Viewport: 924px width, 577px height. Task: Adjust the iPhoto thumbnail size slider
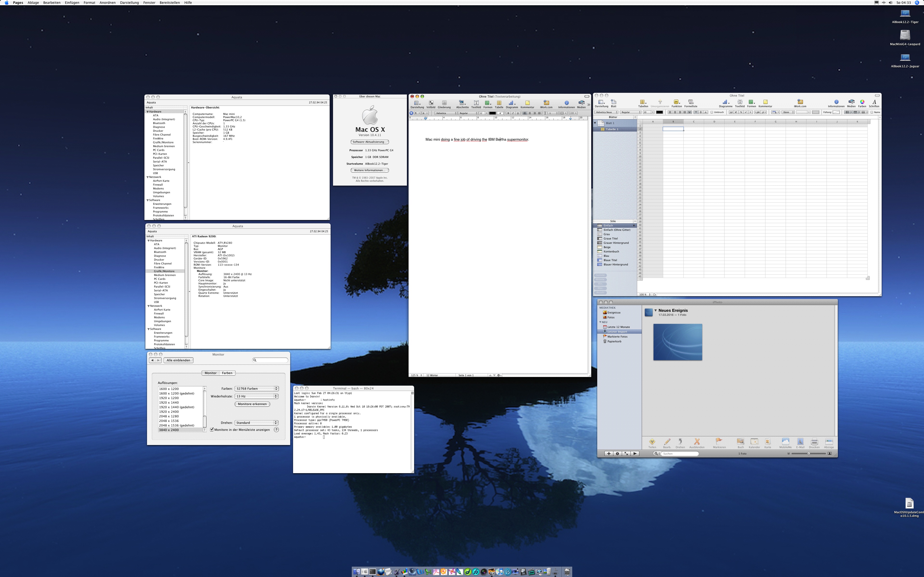pyautogui.click(x=808, y=453)
